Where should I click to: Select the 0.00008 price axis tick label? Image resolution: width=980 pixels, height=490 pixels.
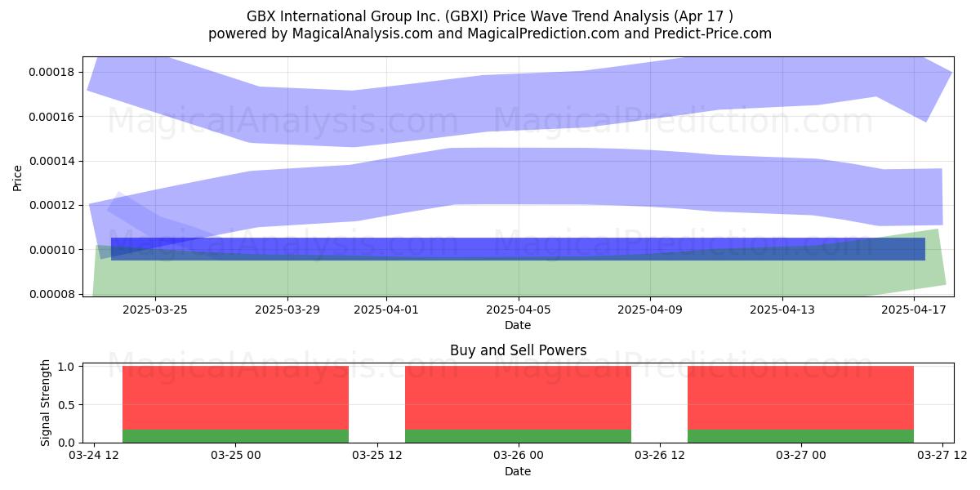[x=51, y=294]
